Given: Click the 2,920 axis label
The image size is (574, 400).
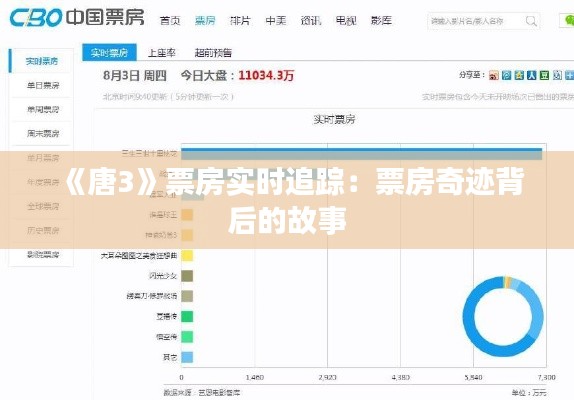Looking at the screenshot, I should (327, 377).
